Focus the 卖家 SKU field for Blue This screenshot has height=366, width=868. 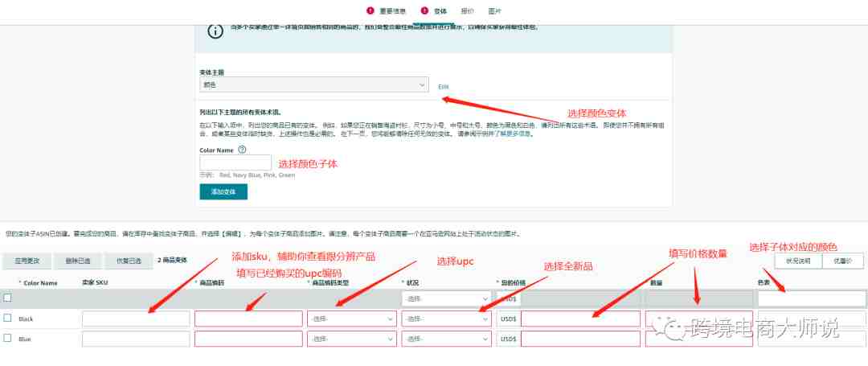click(x=136, y=339)
